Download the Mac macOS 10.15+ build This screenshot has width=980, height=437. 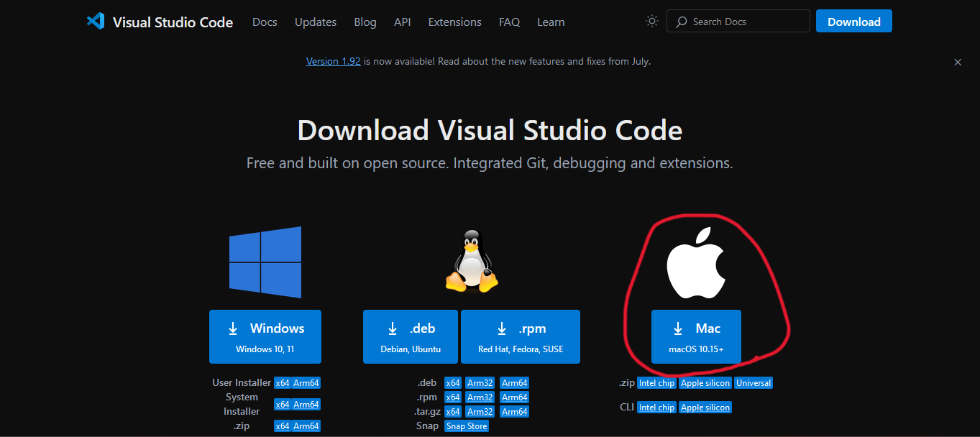(696, 336)
